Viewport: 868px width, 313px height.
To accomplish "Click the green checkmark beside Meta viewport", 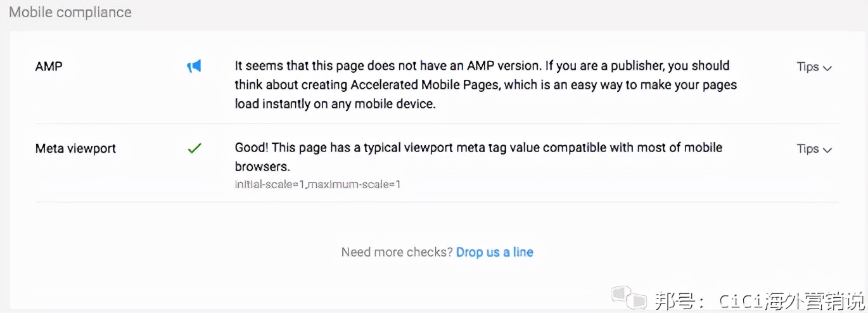I will pyautogui.click(x=195, y=148).
